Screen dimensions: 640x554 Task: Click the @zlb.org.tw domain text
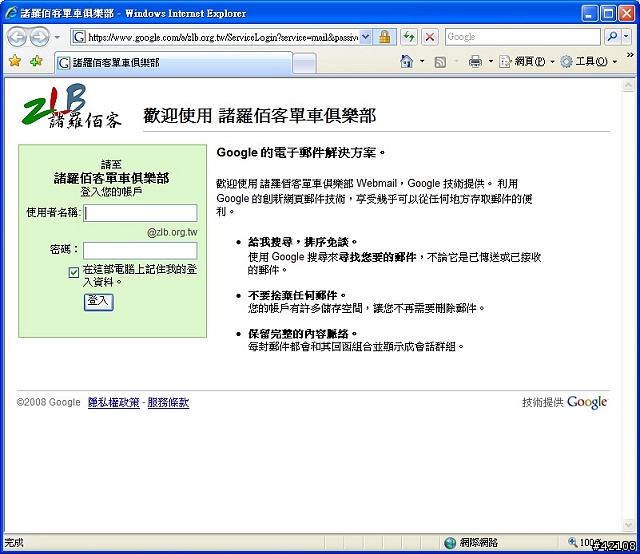click(172, 232)
